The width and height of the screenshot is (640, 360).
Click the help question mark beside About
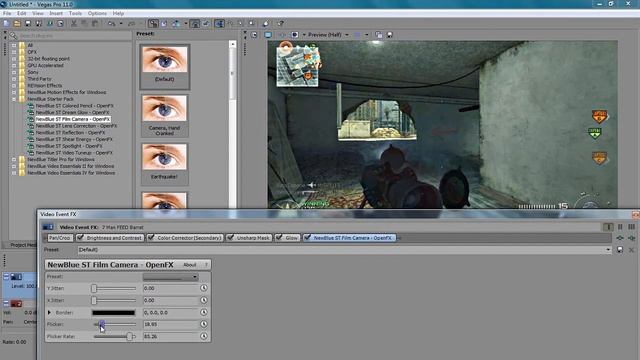pos(206,265)
